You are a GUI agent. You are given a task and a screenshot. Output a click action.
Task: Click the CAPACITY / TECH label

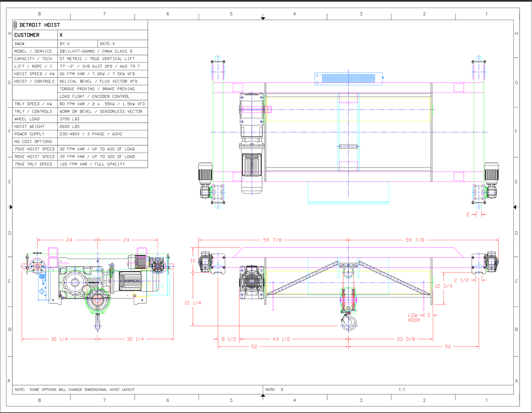pyautogui.click(x=33, y=59)
